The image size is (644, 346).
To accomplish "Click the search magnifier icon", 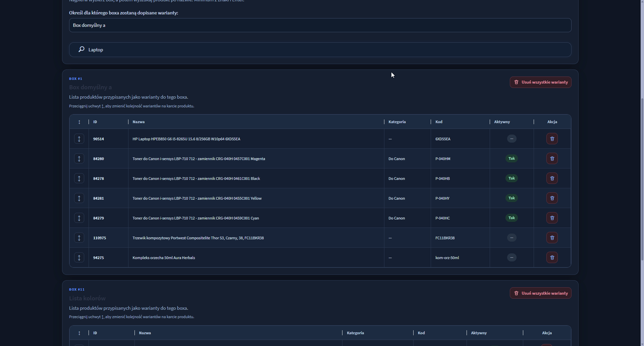I will 81,49.
